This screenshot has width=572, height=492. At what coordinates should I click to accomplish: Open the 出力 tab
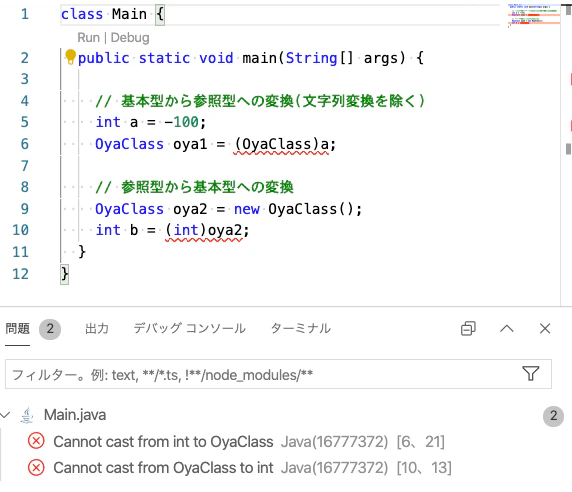(x=97, y=329)
